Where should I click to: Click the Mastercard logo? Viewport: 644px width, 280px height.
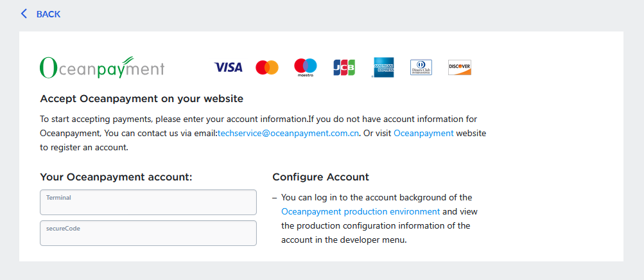pyautogui.click(x=267, y=67)
